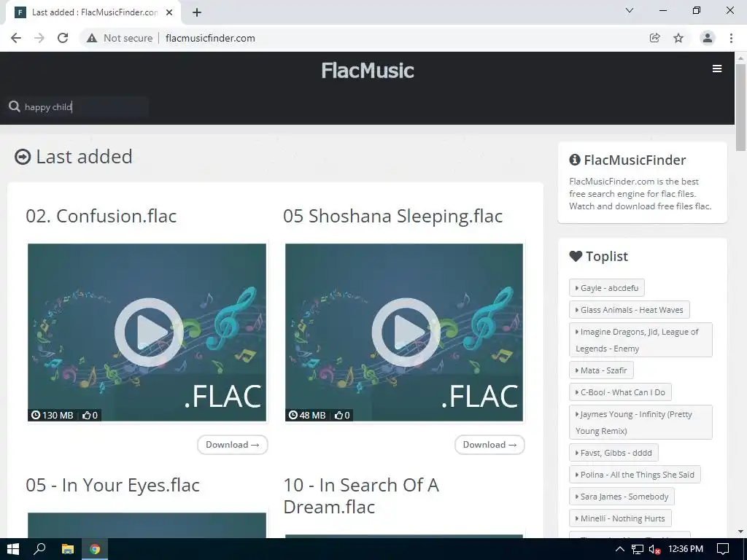Select Favst, Gibbs - dddd from Toplist
747x560 pixels.
(x=614, y=453)
